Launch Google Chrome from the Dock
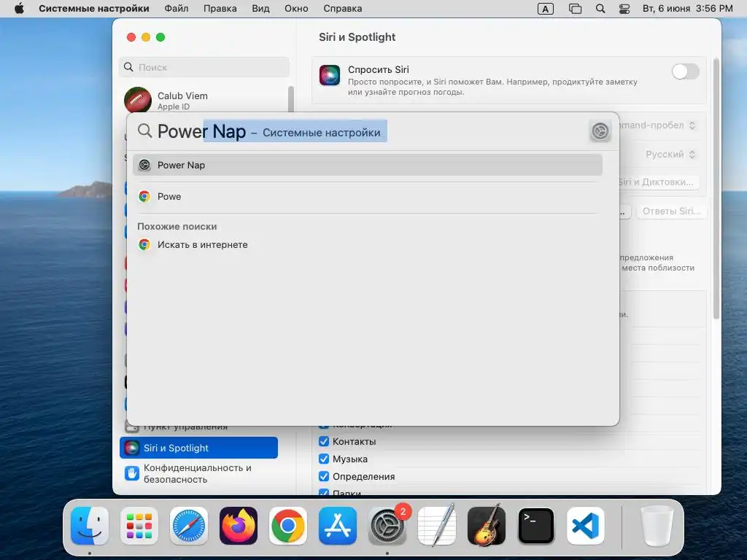 click(287, 526)
